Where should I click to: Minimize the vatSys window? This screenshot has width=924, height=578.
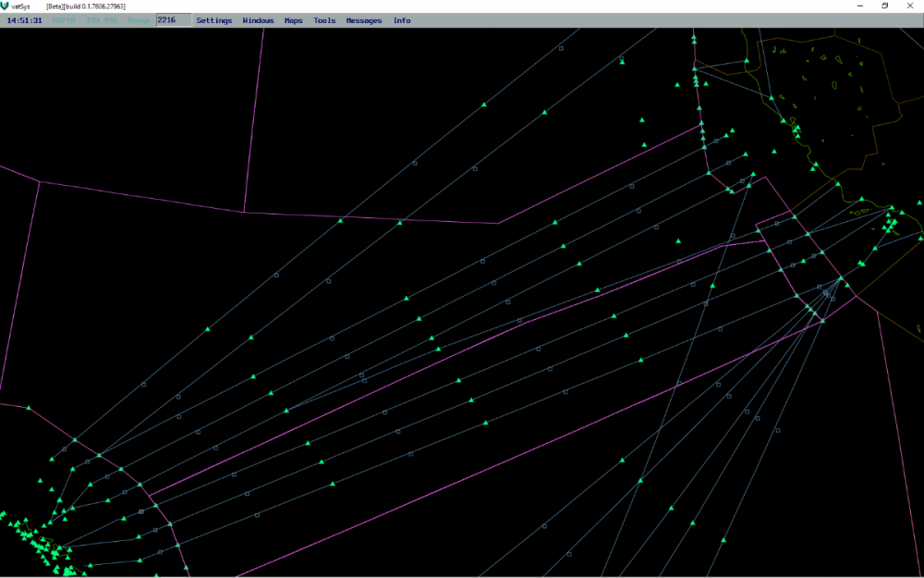coord(857,6)
